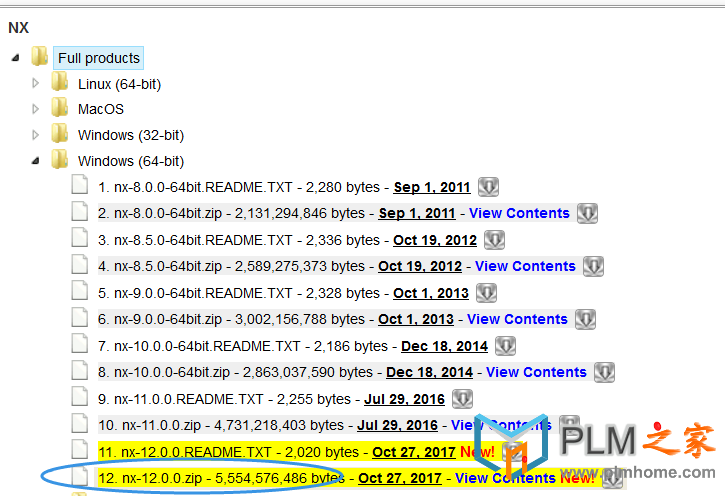
Task: Click file icon of nx-12.0.0.README.TXT
Action: point(80,449)
